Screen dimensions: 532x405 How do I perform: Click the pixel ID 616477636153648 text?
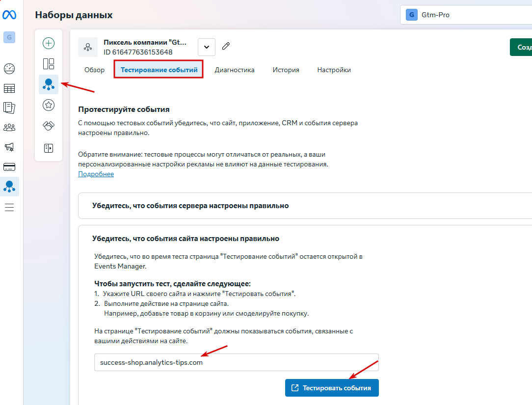tap(138, 52)
